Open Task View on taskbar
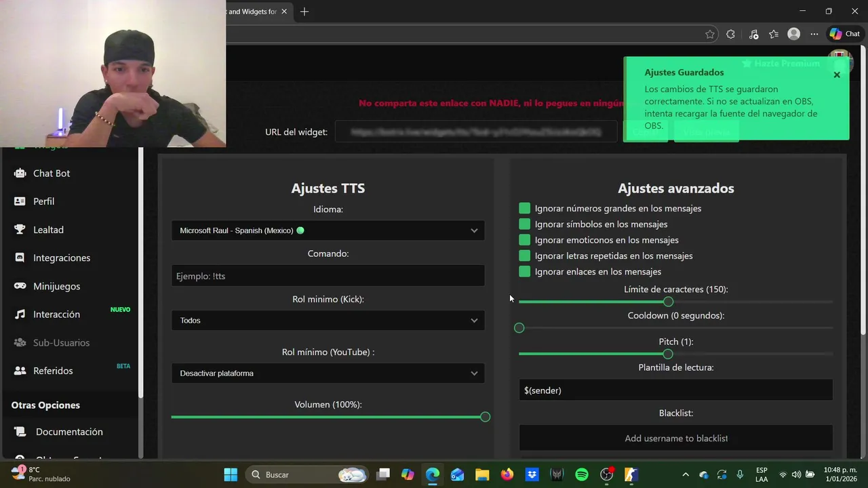The image size is (868, 488). click(x=383, y=474)
